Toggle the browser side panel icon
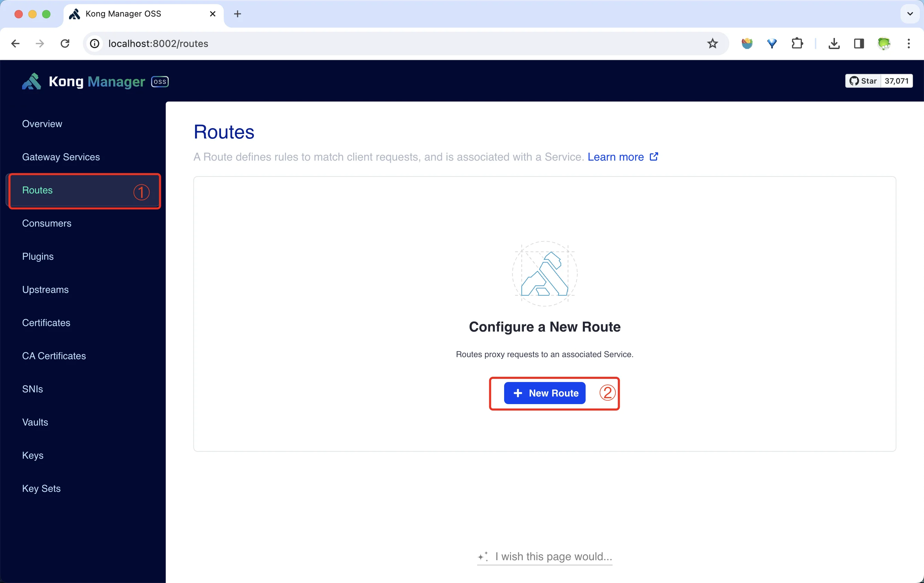 859,44
